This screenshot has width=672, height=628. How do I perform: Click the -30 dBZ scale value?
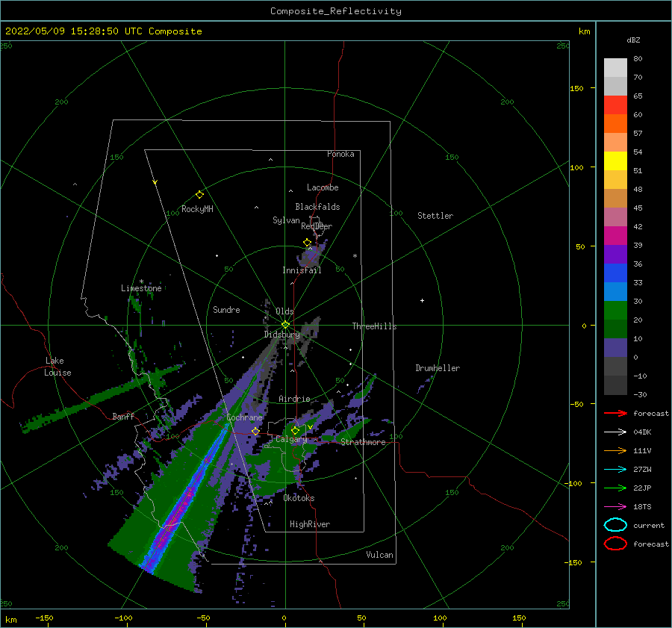click(x=640, y=394)
